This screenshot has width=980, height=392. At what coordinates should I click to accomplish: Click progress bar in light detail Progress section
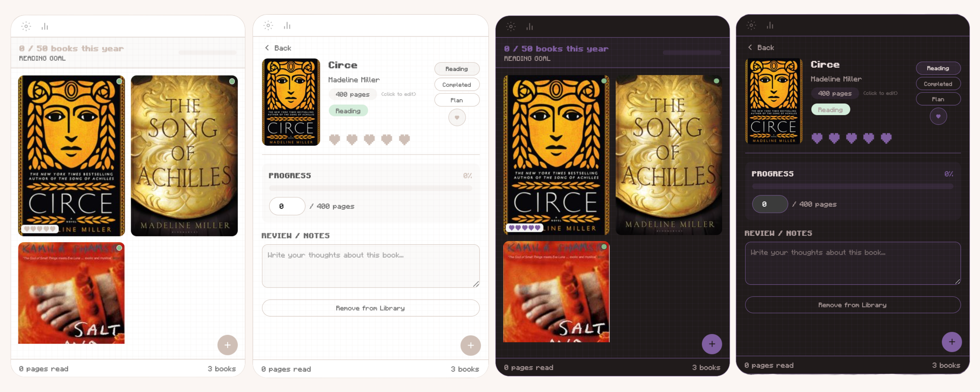pos(371,188)
